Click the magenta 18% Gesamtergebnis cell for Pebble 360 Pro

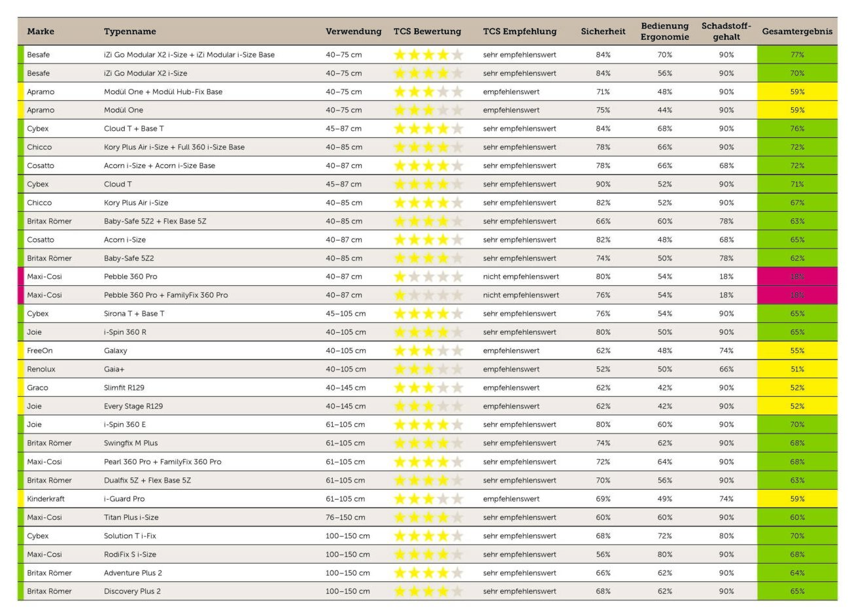[x=797, y=277]
